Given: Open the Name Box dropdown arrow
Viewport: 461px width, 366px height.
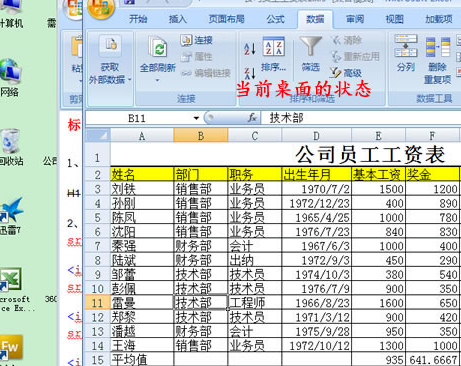Looking at the screenshot, I should [x=196, y=118].
